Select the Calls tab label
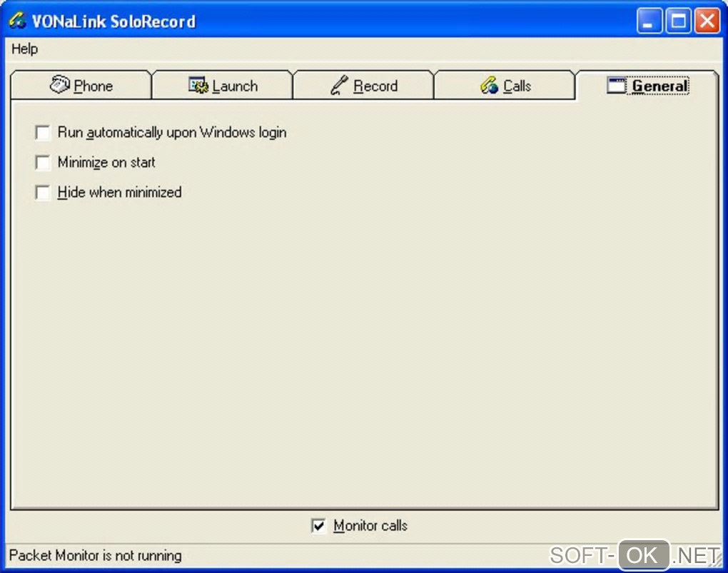 coord(517,86)
